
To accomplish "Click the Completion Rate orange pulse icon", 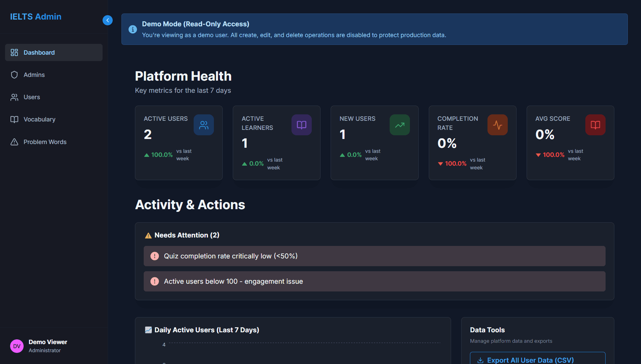I will 497,125.
